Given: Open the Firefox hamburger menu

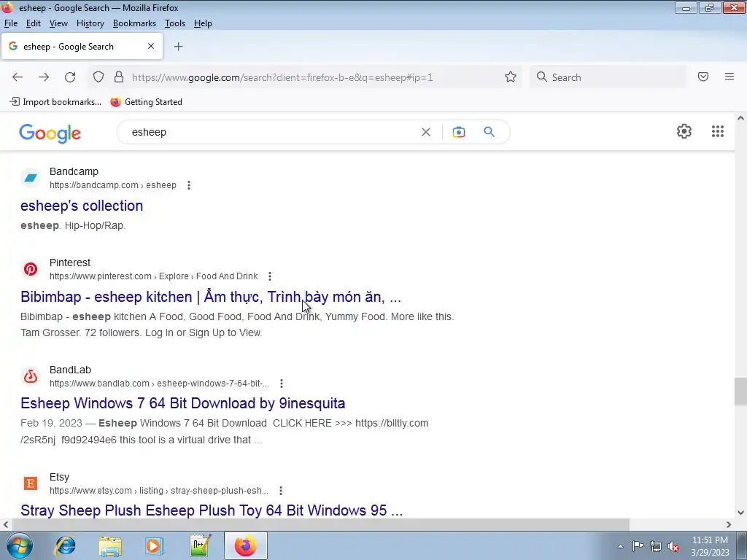Looking at the screenshot, I should point(729,77).
